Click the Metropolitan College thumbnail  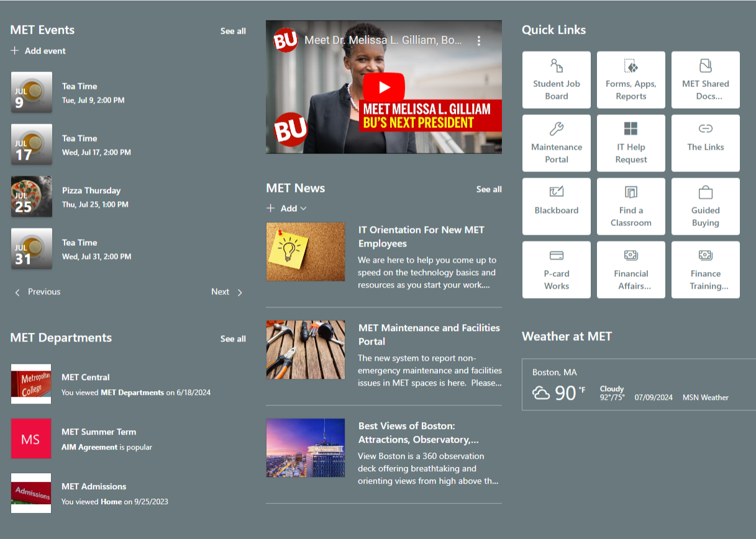pos(31,384)
